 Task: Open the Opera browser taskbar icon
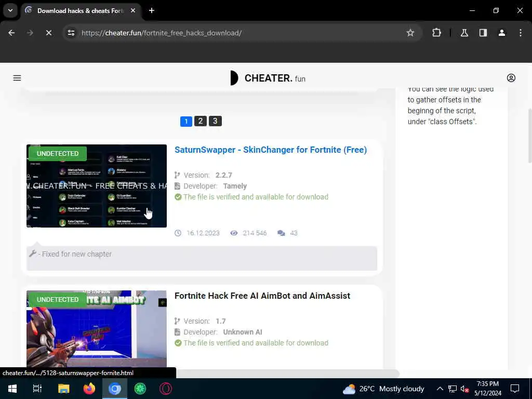(x=166, y=389)
